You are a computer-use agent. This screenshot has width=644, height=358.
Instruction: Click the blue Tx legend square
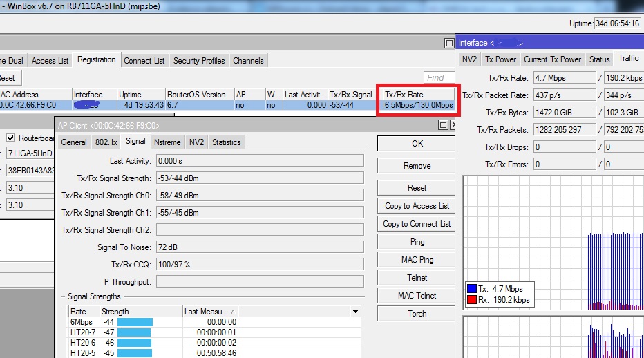point(471,288)
